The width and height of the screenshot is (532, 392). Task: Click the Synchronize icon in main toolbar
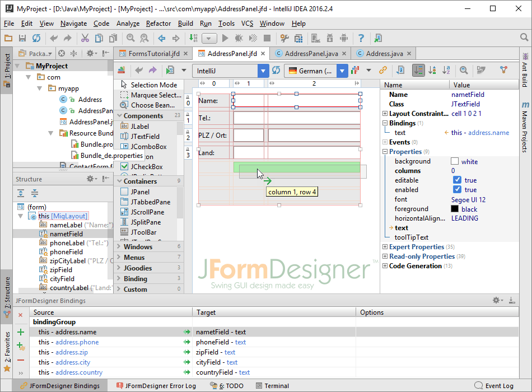coord(36,38)
